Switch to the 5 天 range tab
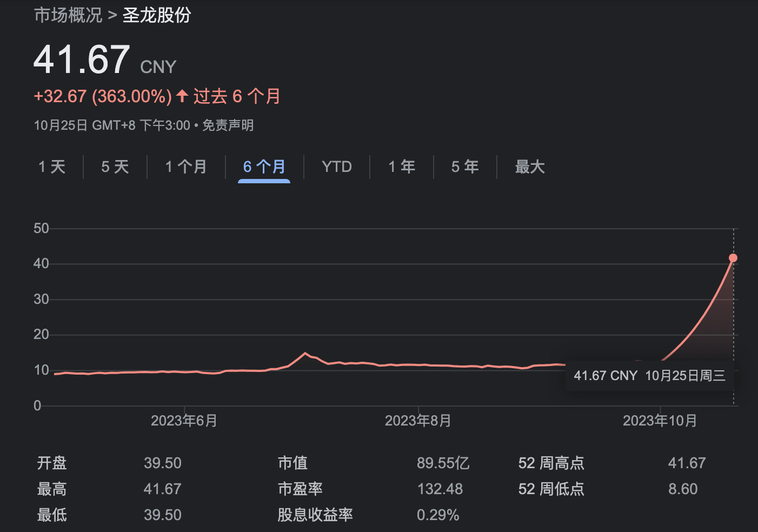The width and height of the screenshot is (758, 532). coord(115,167)
